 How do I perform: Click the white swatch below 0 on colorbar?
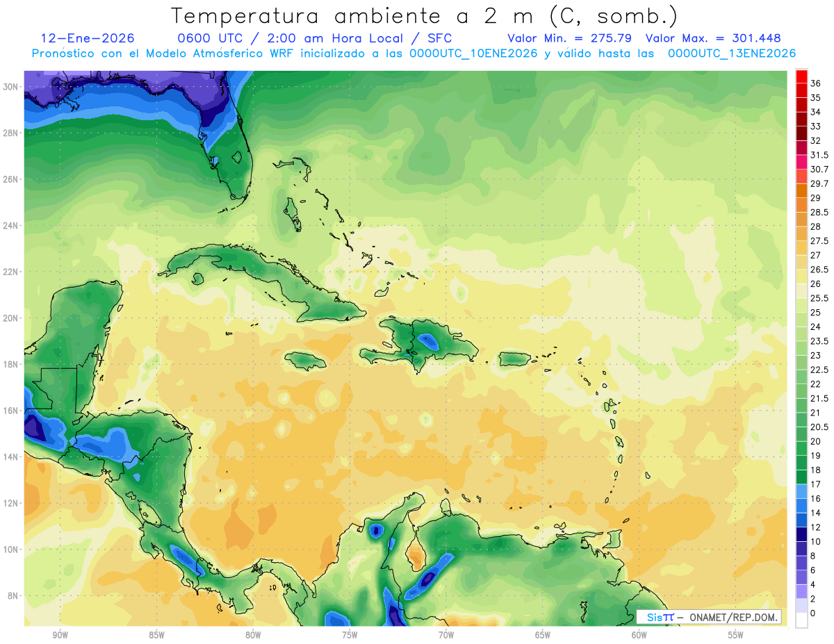(x=801, y=620)
